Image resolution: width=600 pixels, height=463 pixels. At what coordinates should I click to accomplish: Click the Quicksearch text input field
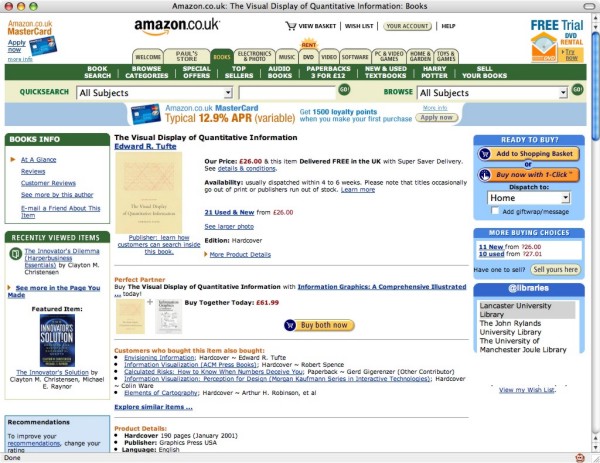pos(287,93)
